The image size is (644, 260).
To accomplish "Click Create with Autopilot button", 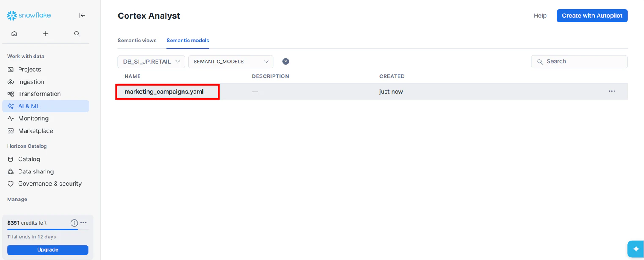I will click(x=592, y=16).
